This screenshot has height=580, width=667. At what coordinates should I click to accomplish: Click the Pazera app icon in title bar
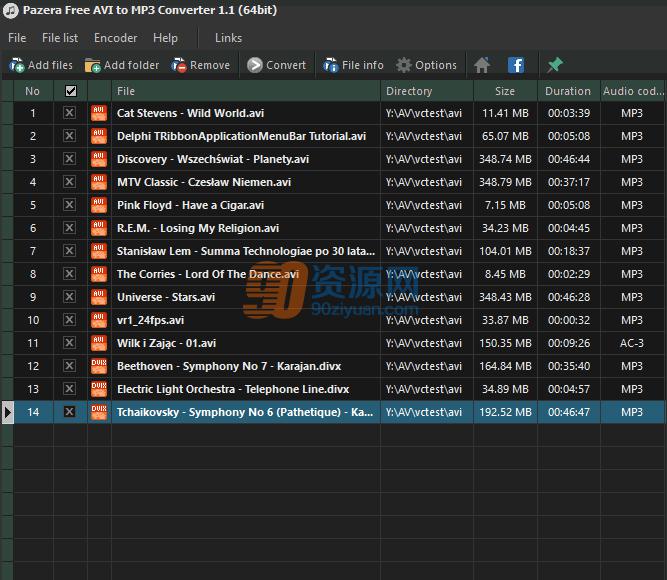tap(11, 10)
